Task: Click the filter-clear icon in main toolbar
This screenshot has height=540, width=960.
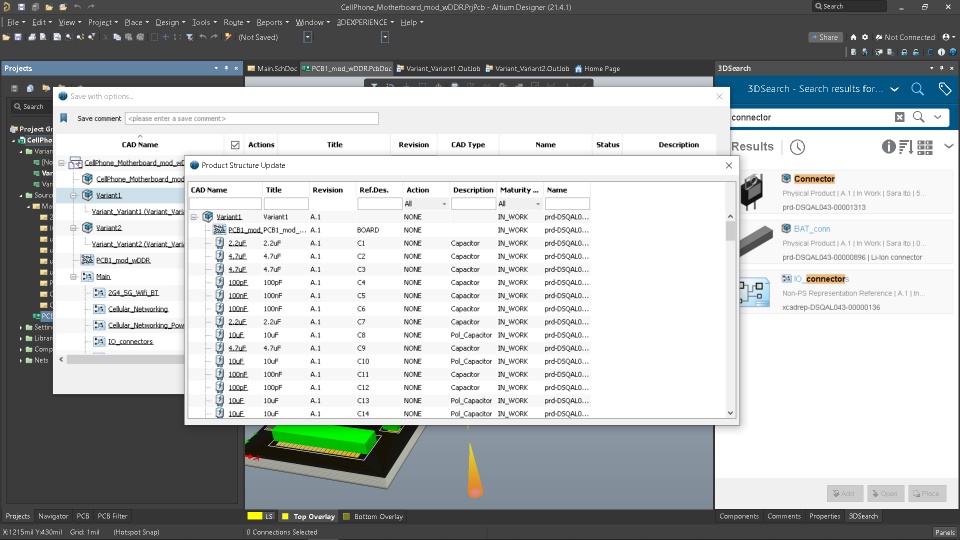Action: click(x=190, y=37)
